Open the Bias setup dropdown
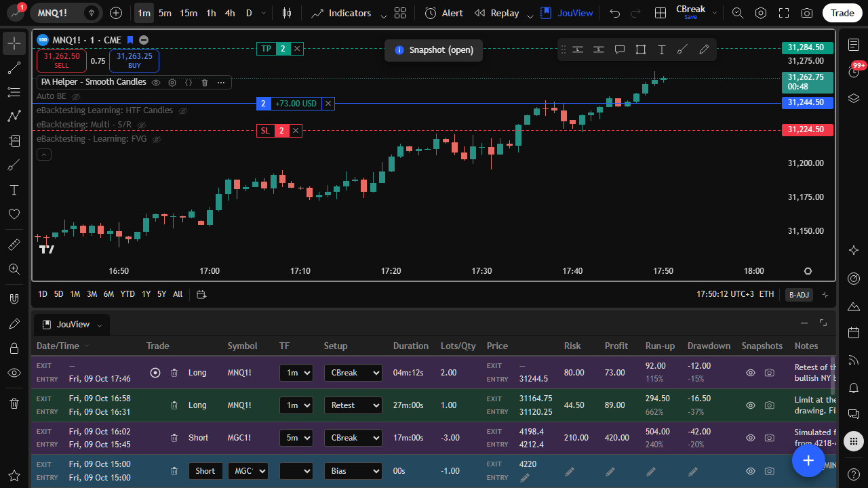 click(x=353, y=470)
